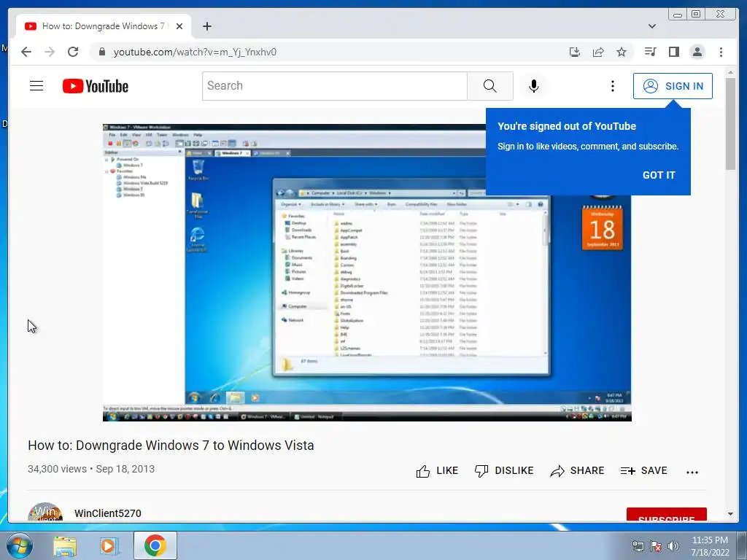747x560 pixels.
Task: Dislike the video
Action: click(x=504, y=471)
